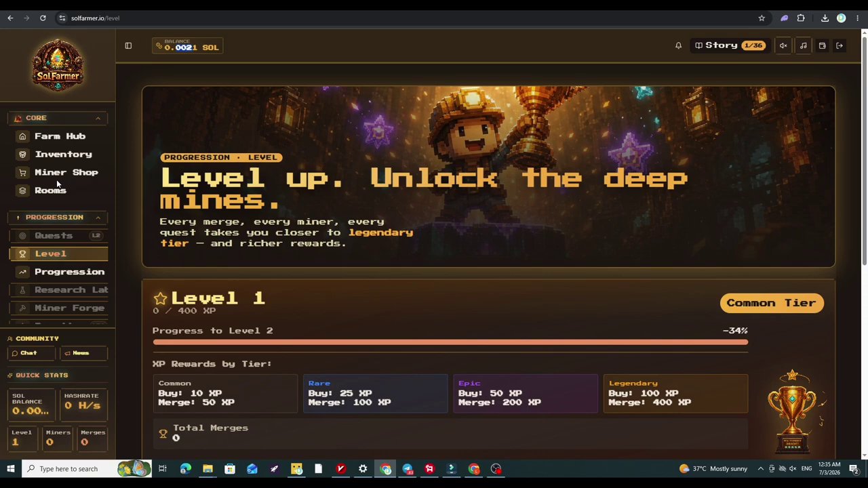Open the notifications bell

click(x=678, y=45)
